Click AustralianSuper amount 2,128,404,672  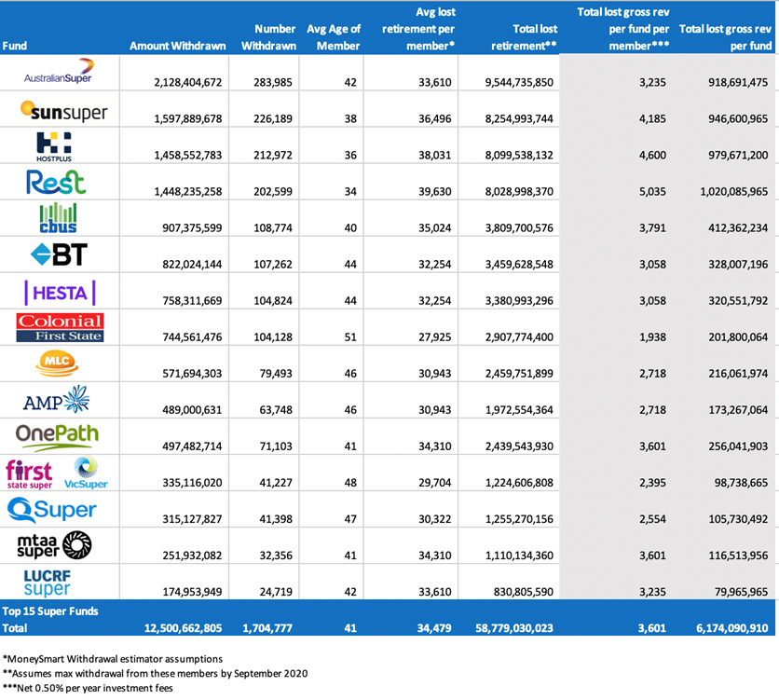(x=188, y=82)
